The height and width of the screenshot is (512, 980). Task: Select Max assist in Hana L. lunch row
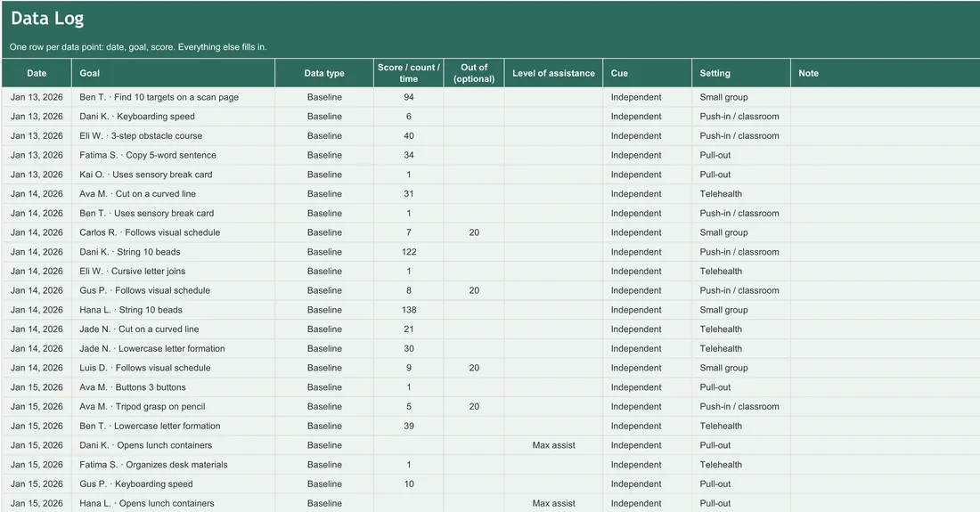pyautogui.click(x=554, y=503)
